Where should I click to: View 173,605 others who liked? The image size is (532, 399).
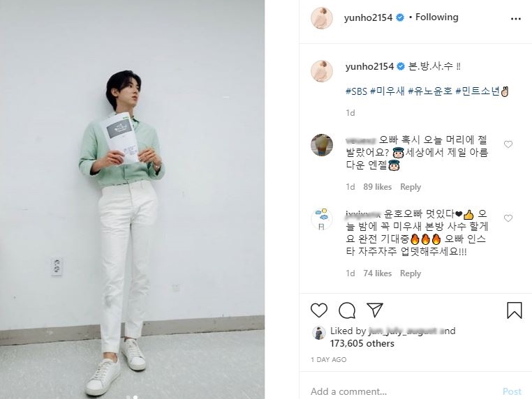tap(362, 343)
